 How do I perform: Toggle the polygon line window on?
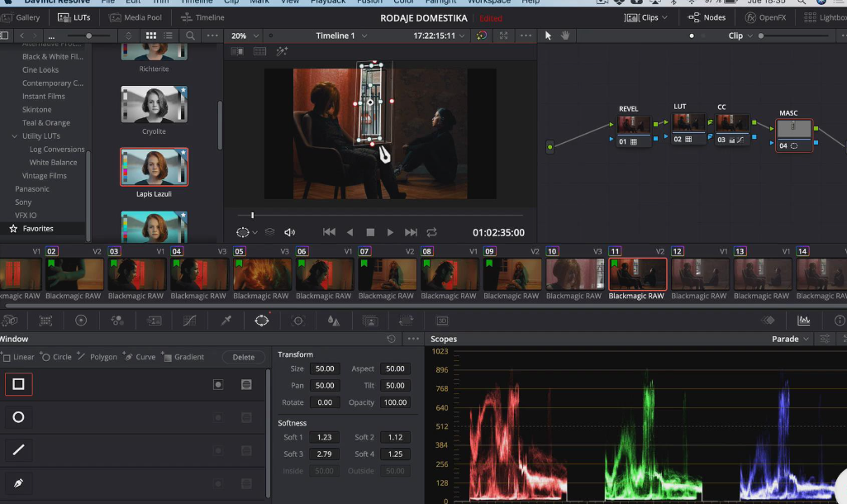pyautogui.click(x=18, y=450)
